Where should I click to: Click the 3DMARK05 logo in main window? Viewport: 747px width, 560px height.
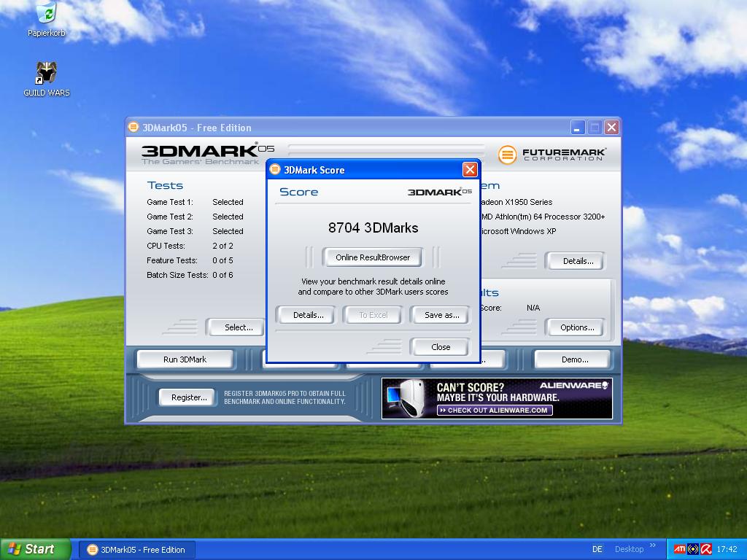pos(208,153)
